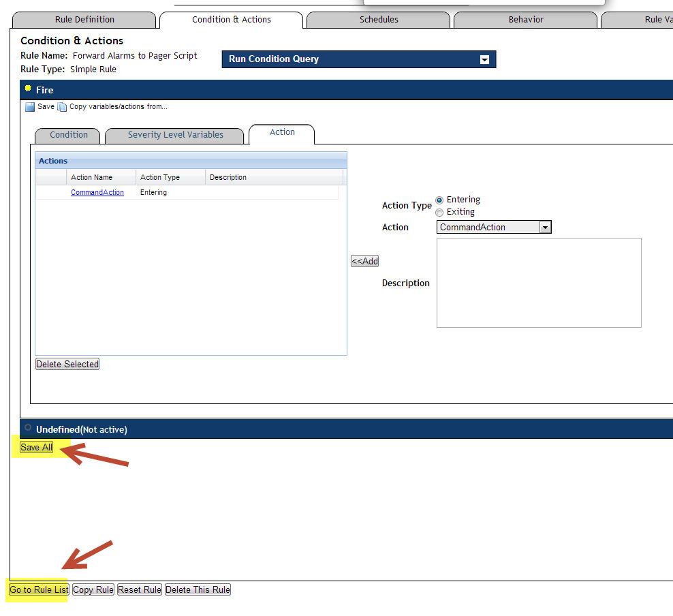Open the Severity Level Variables tab
The width and height of the screenshot is (673, 616).
(x=175, y=135)
